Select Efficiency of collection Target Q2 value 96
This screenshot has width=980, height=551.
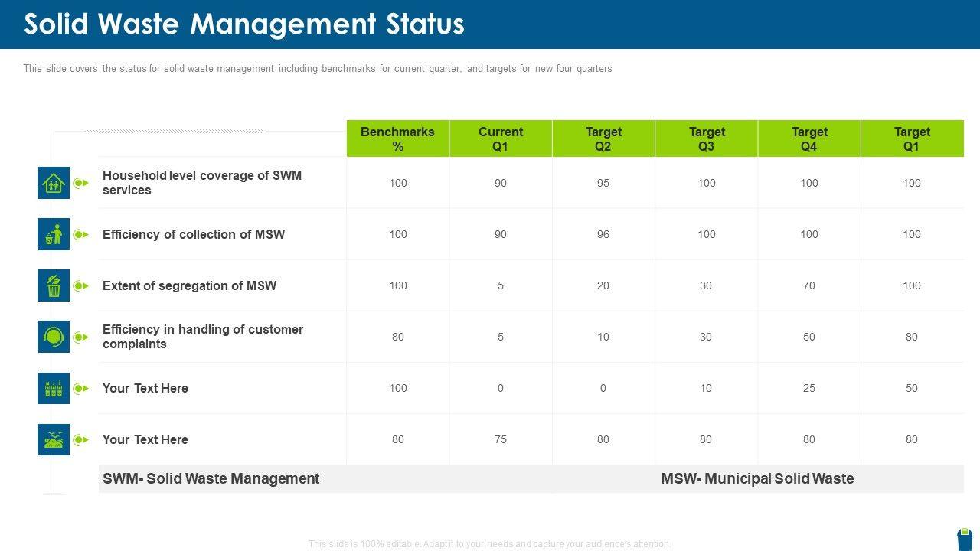603,234
